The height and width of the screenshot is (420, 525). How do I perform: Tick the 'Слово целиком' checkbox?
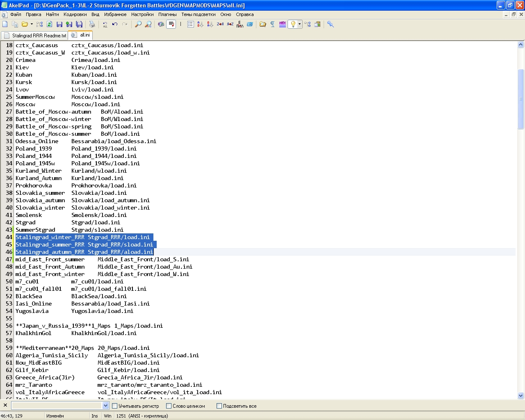[x=169, y=406]
